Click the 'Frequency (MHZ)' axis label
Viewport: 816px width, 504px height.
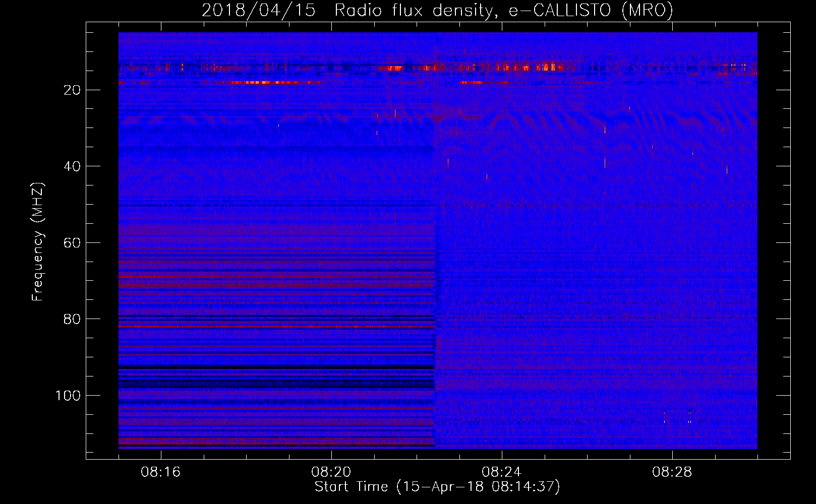click(38, 242)
